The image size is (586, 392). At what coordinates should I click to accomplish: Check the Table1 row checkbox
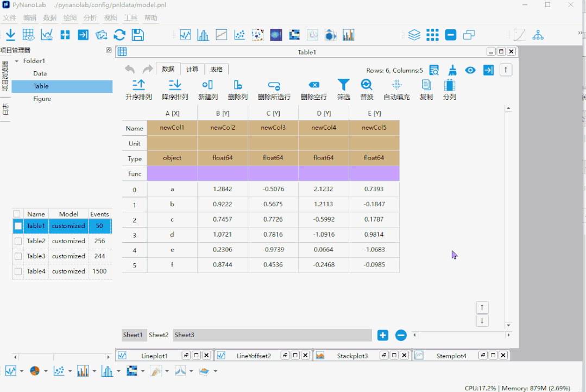click(18, 226)
